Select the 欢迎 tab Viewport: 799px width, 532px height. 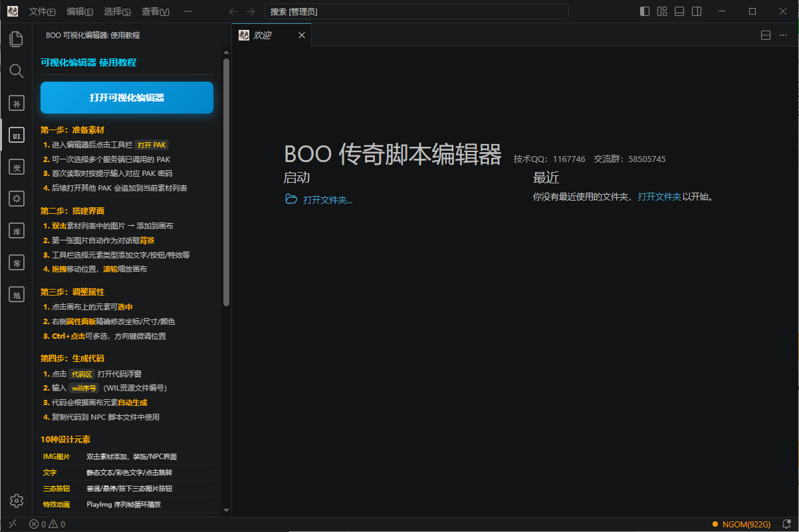271,35
